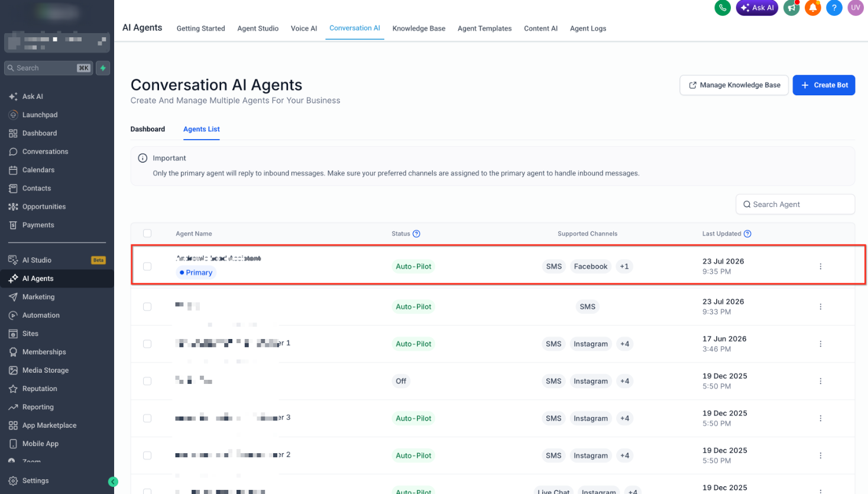
Task: Expand the +1 channels badge in Primary row
Action: click(624, 266)
